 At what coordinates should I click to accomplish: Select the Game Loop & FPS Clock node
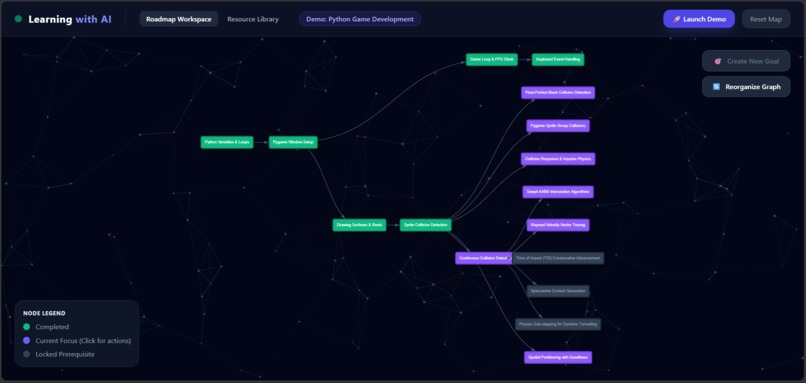(x=492, y=60)
